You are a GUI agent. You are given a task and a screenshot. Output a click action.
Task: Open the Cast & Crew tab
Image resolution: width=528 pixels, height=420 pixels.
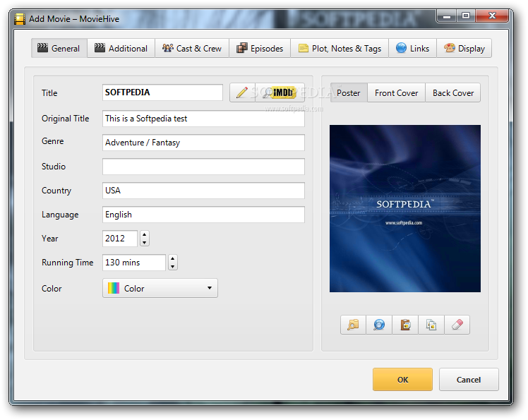click(192, 48)
